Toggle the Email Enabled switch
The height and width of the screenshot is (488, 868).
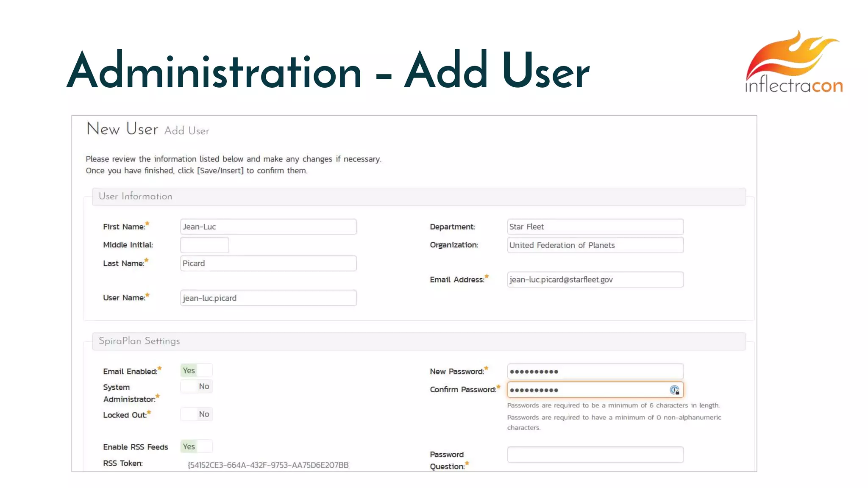point(196,370)
